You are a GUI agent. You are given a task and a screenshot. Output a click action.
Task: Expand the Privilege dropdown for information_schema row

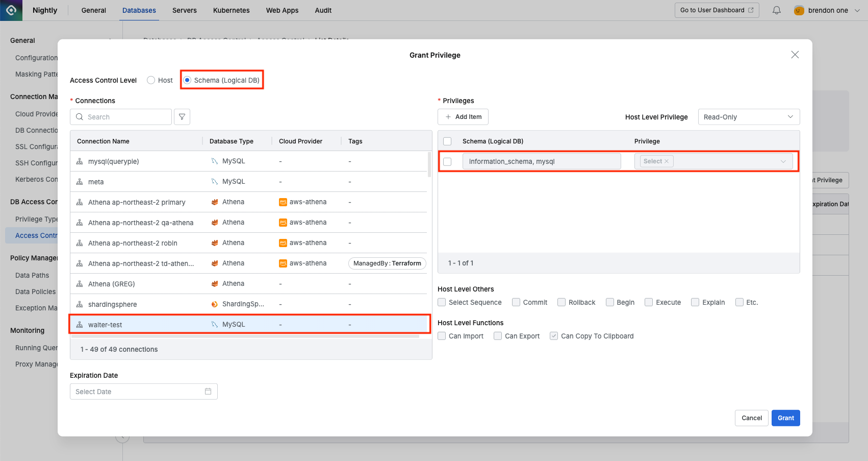783,161
